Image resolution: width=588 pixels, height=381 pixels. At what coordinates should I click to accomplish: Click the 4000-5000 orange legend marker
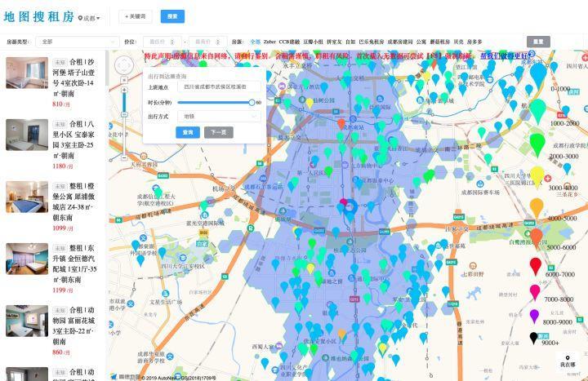pyautogui.click(x=537, y=208)
